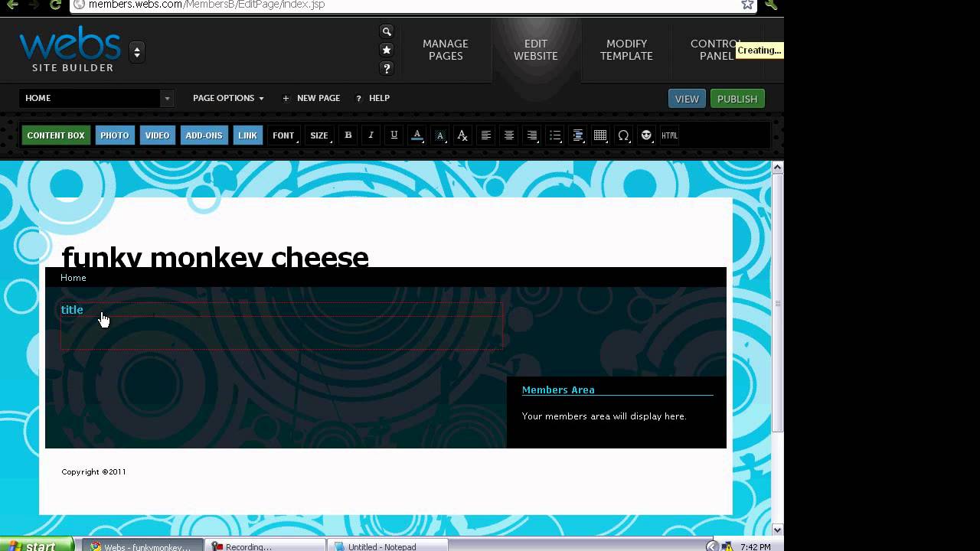Publish the site with Publish button
This screenshot has height=551, width=980.
[737, 99]
